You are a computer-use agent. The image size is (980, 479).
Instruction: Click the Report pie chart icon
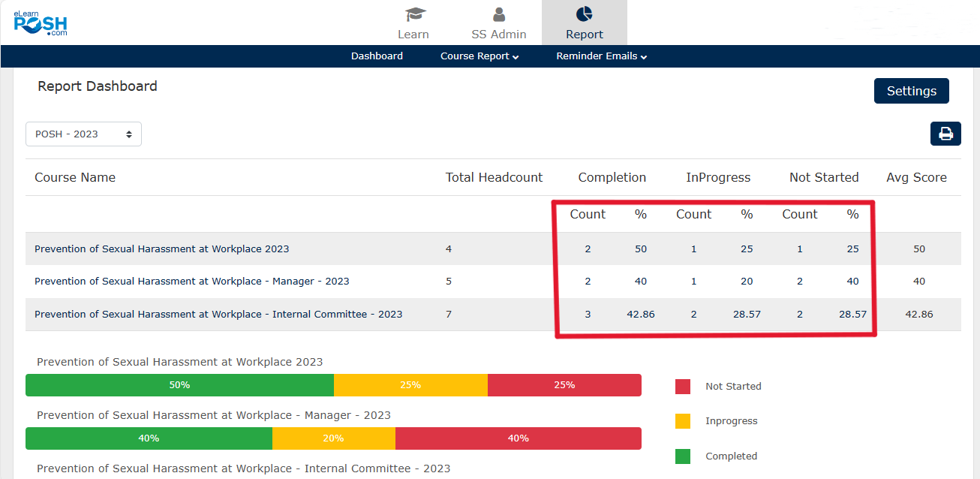point(584,14)
